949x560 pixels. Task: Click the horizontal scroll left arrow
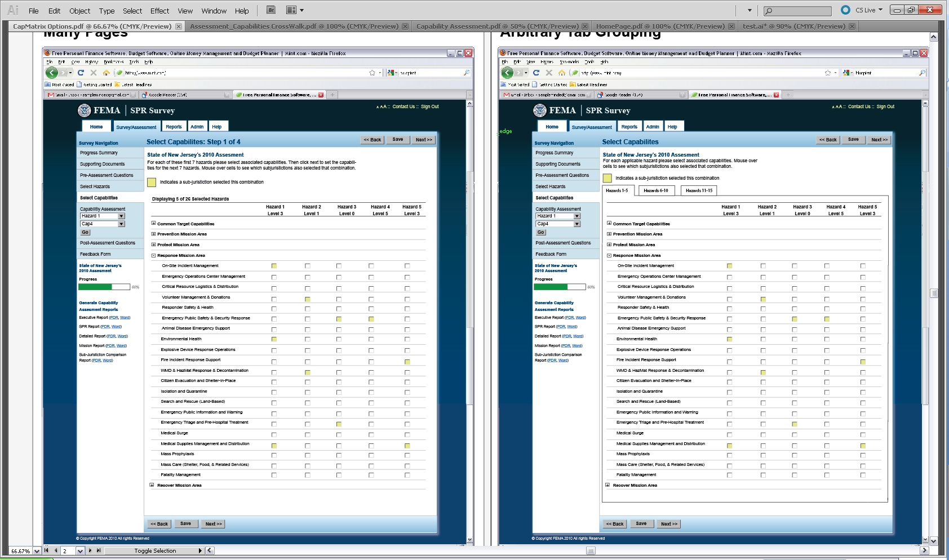coord(210,550)
